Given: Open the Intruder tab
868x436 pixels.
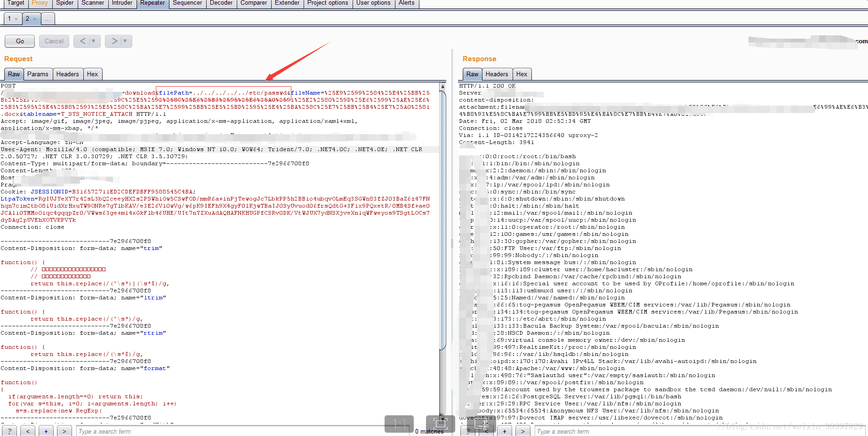Looking at the screenshot, I should pos(122,3).
